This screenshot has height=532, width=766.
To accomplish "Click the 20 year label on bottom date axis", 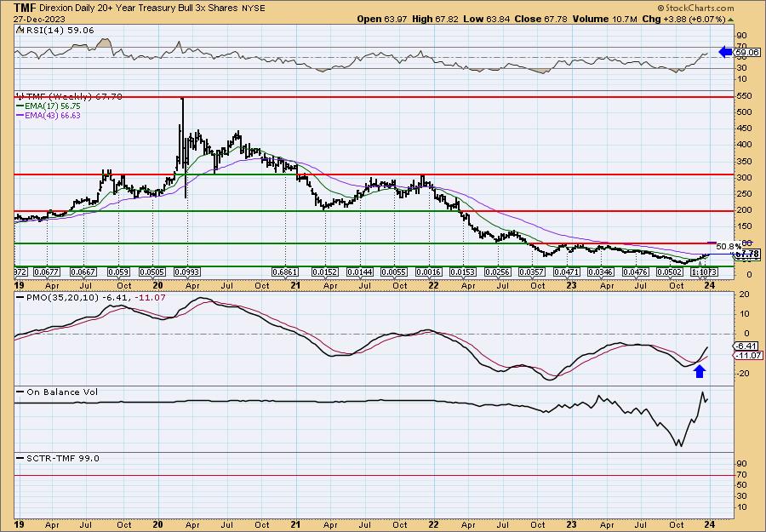I will [157, 524].
